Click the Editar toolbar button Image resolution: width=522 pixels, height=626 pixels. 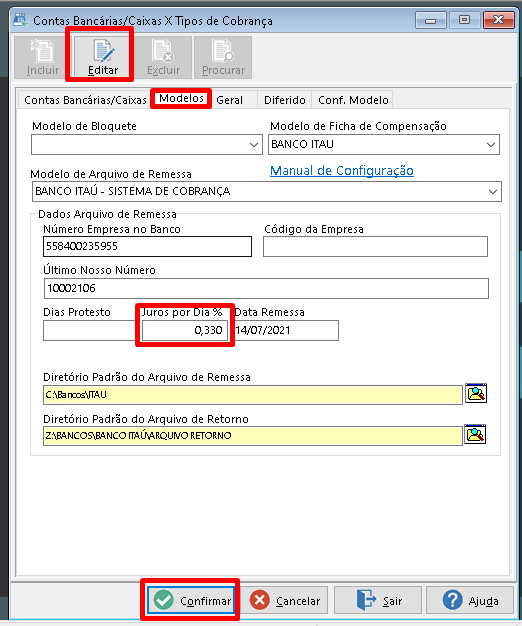tap(103, 57)
